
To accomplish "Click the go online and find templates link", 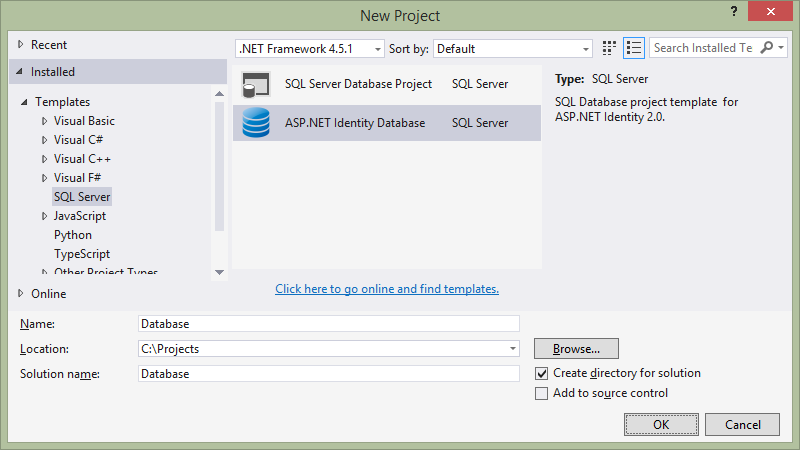I will tap(387, 289).
